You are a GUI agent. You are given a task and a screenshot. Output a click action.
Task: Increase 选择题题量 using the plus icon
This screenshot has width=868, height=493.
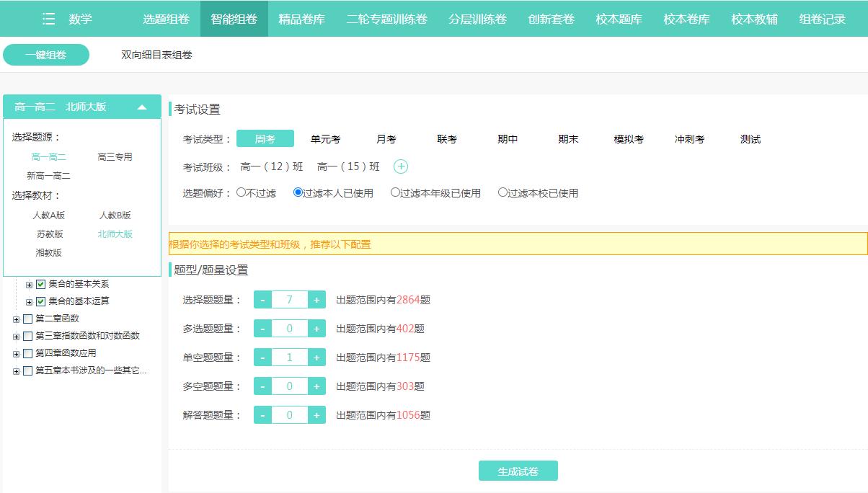316,299
